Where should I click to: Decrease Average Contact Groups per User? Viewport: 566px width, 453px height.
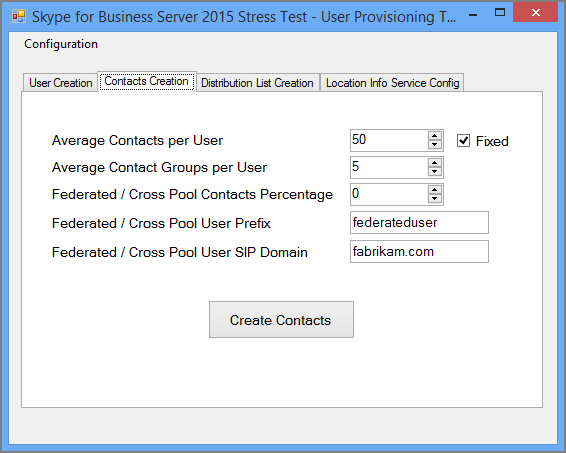click(x=435, y=172)
